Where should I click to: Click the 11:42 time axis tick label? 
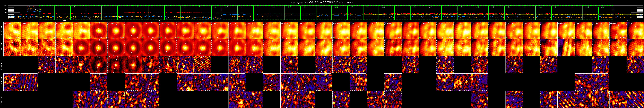[158, 21]
